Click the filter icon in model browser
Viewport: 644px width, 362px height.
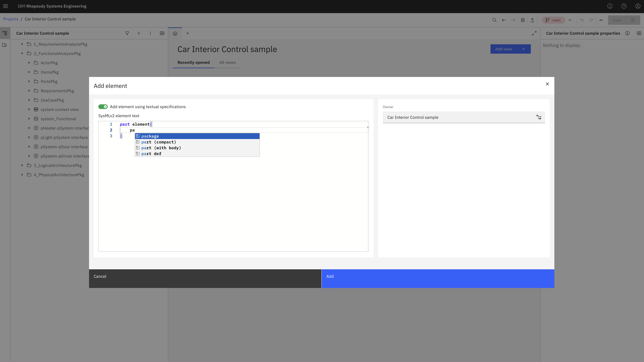click(x=127, y=33)
